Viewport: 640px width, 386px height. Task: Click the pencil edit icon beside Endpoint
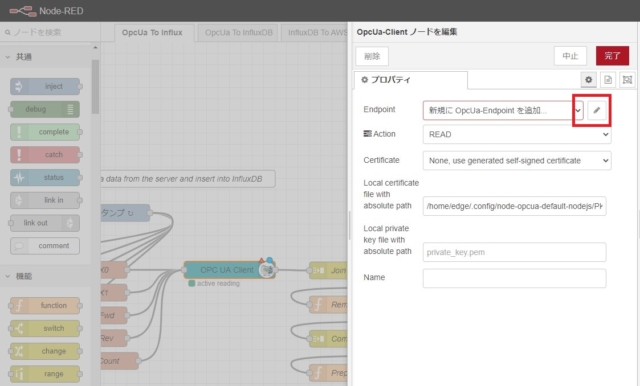tap(597, 110)
